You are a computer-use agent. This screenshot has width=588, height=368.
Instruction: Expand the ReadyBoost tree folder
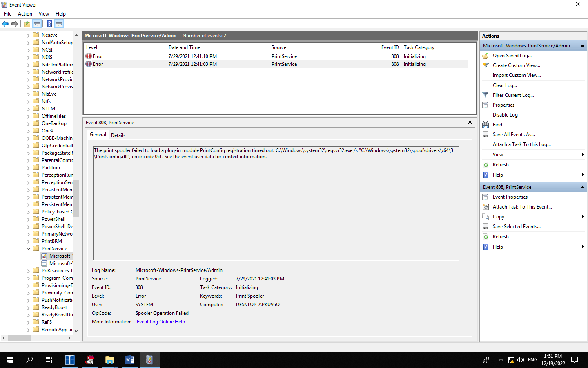click(28, 307)
